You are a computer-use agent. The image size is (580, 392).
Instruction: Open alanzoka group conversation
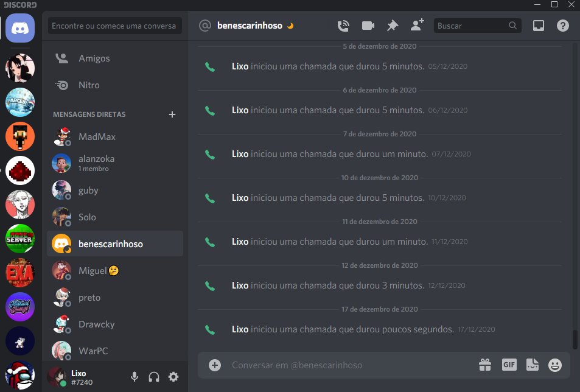click(115, 164)
